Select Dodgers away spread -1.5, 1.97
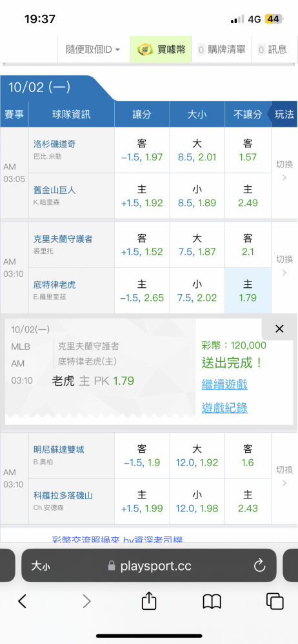The width and height of the screenshot is (298, 644). pos(142,150)
